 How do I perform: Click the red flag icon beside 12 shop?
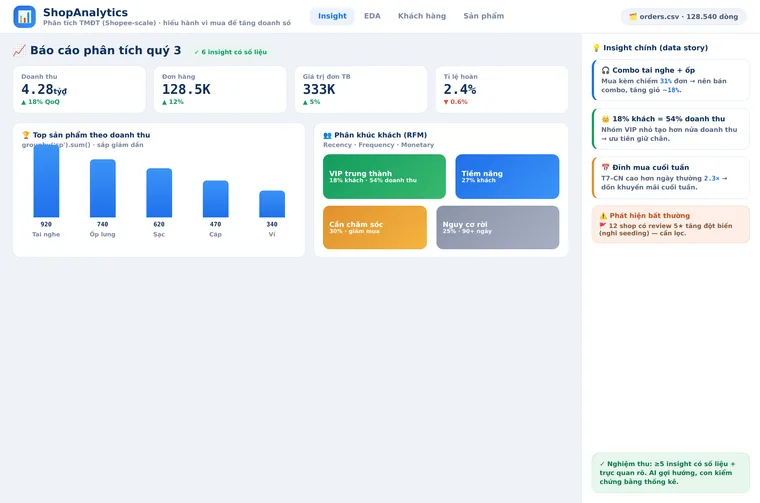pos(602,225)
